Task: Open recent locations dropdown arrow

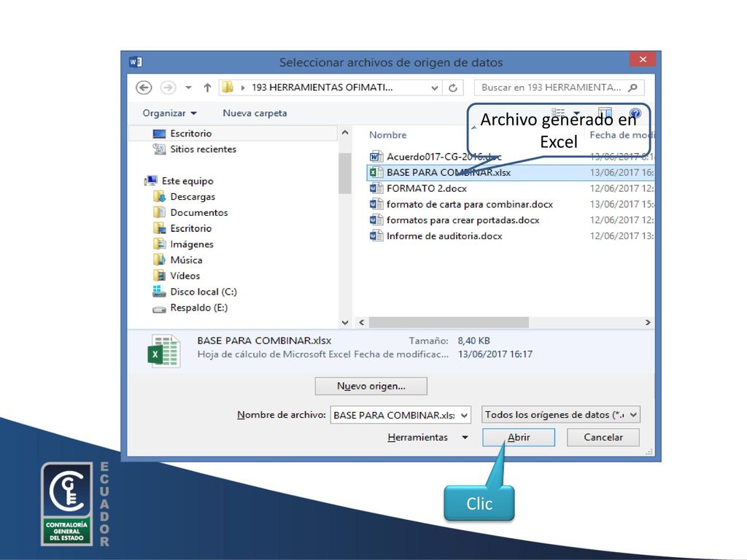Action: point(189,87)
